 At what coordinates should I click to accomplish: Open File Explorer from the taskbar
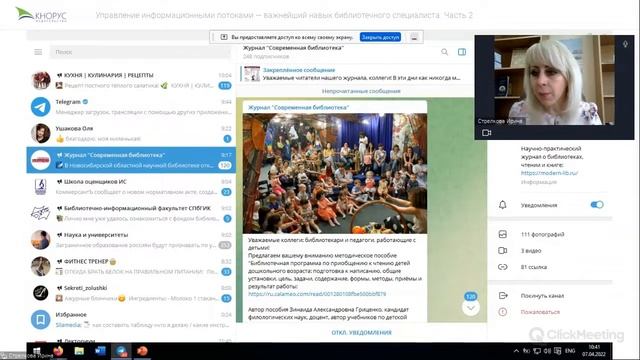pyautogui.click(x=79, y=351)
